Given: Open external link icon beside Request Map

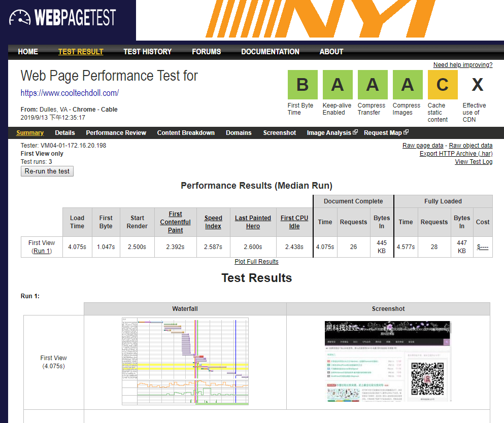Looking at the screenshot, I should [406, 132].
